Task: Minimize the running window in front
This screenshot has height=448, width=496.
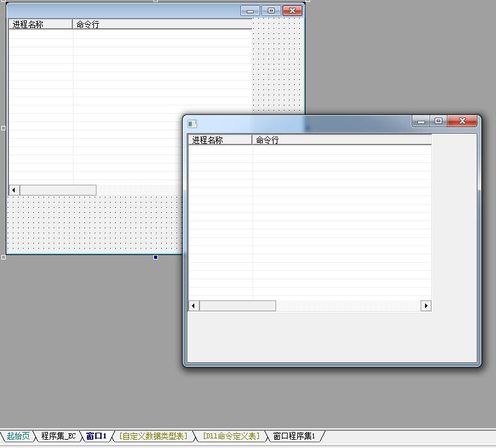Action: (x=421, y=121)
